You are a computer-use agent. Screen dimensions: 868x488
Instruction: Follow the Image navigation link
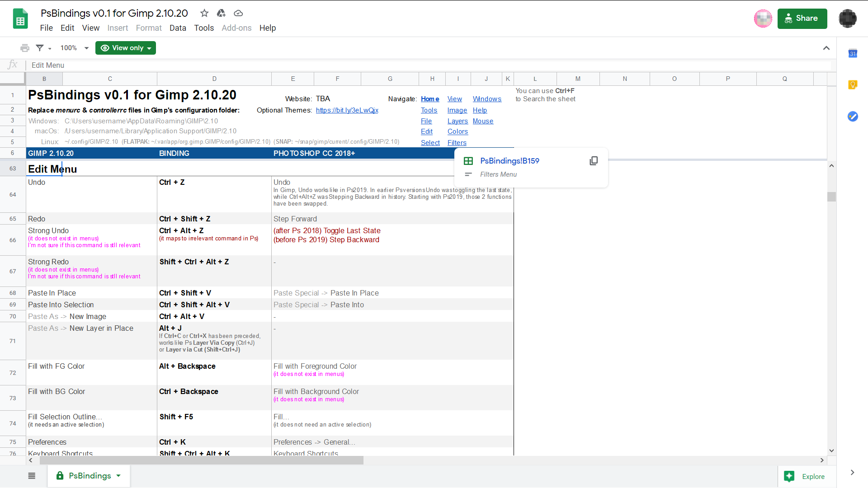pos(457,110)
